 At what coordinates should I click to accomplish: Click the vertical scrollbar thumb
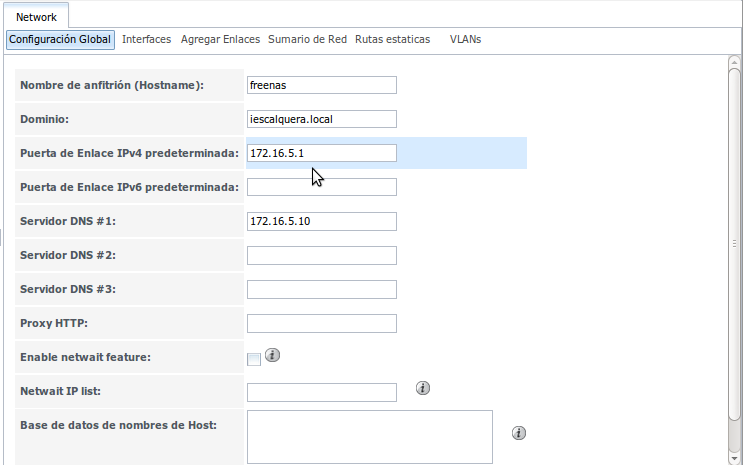click(x=734, y=244)
